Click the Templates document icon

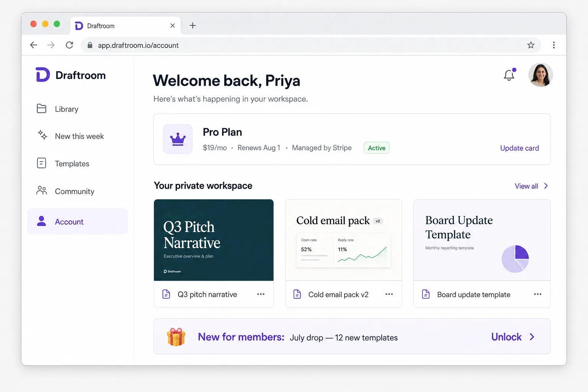click(x=41, y=163)
